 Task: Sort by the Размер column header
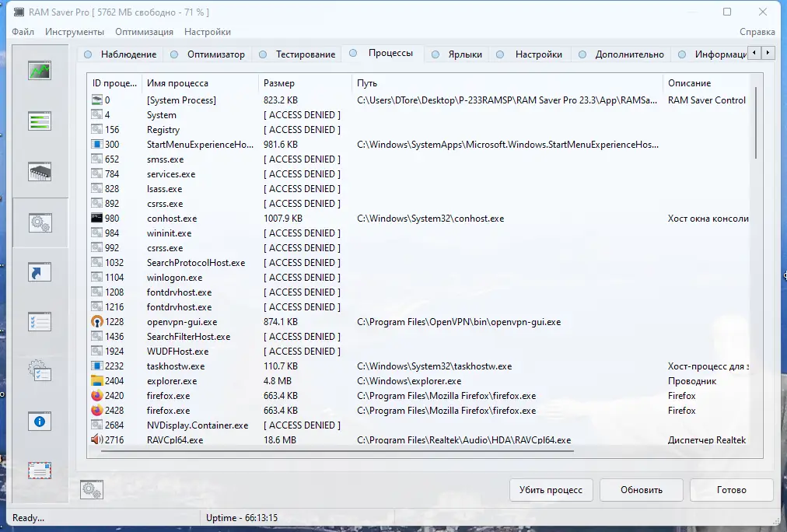coord(305,83)
